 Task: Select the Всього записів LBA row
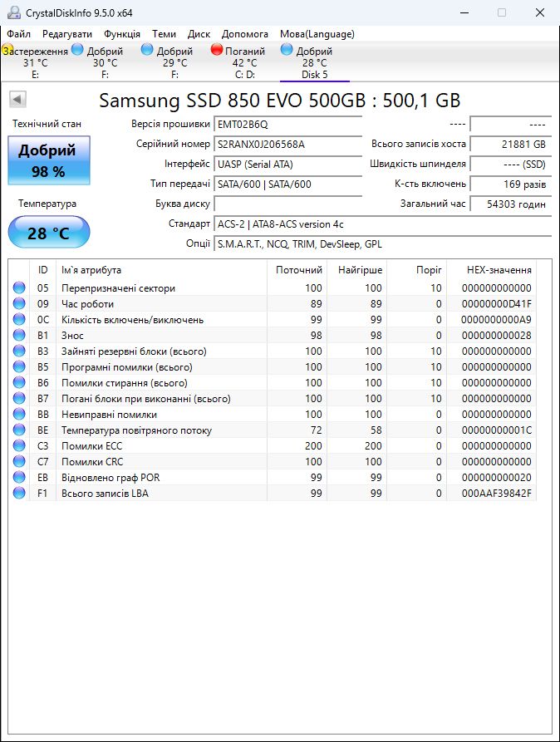tap(273, 493)
